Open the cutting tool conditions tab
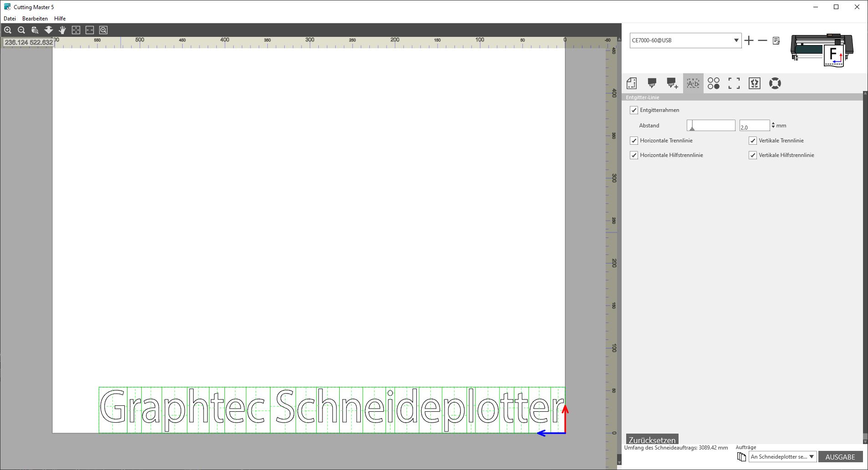 pyautogui.click(x=652, y=83)
